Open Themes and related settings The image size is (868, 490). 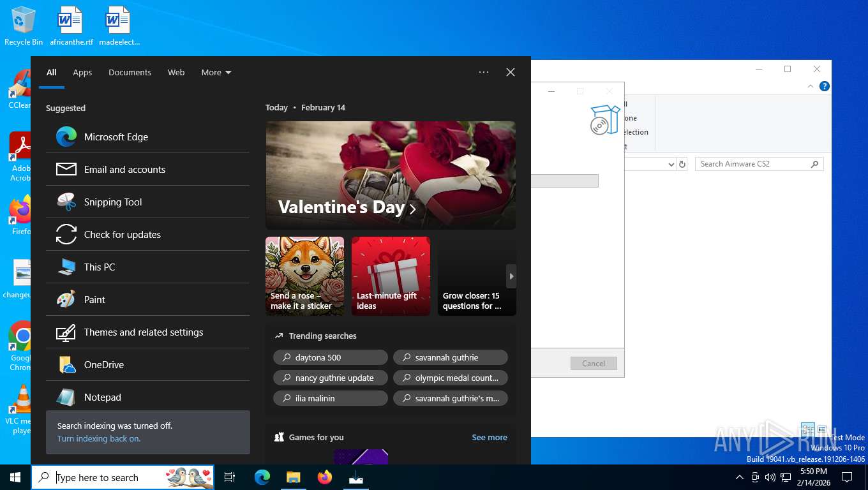147,332
